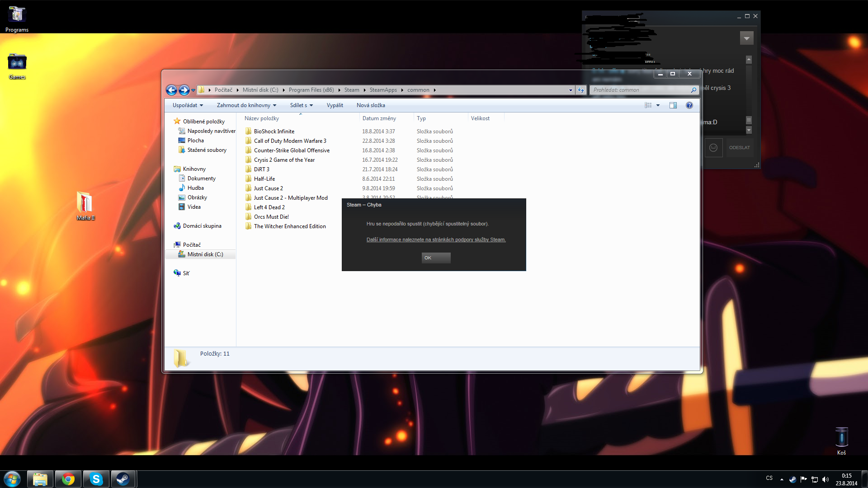Select Knihovny in navigation pane
868x488 pixels.
click(x=194, y=169)
